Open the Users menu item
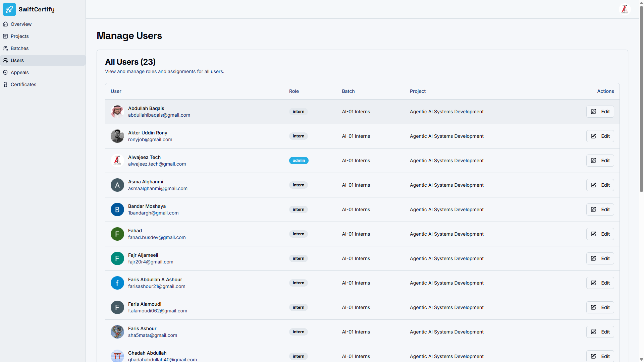Screen dimensions: 644x362 [17, 60]
